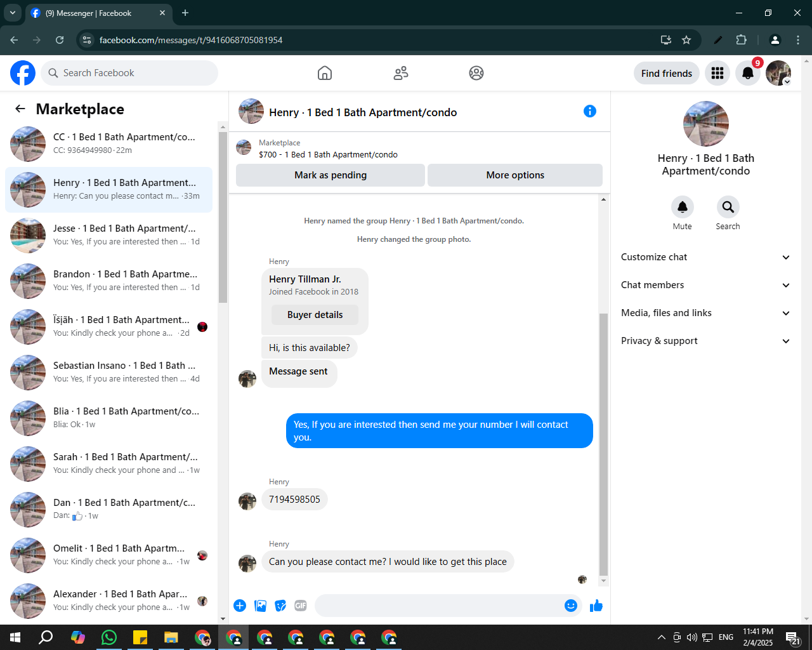The height and width of the screenshot is (650, 812).
Task: Open the $700 Marketplace listing link
Action: [328, 154]
